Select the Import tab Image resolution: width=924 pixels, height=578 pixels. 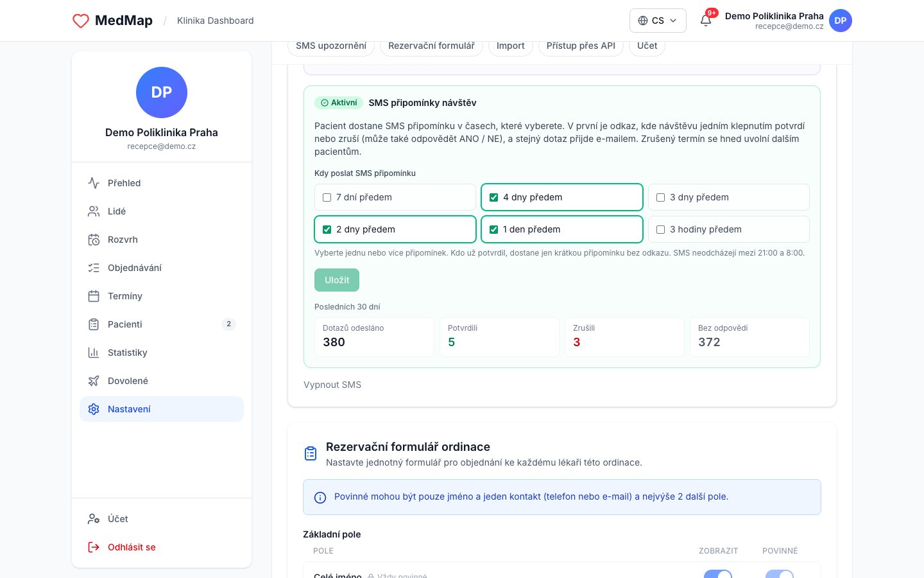[511, 46]
